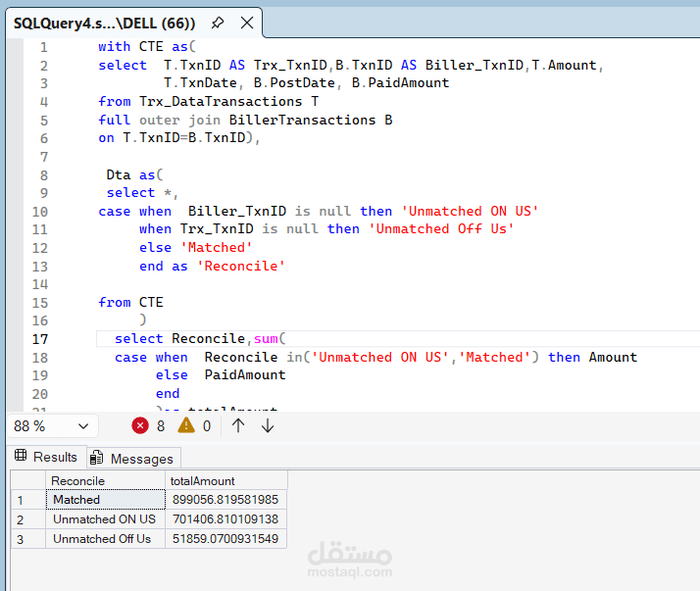The image size is (700, 591).
Task: Click the yellow warning indicator icon
Action: coord(186,425)
